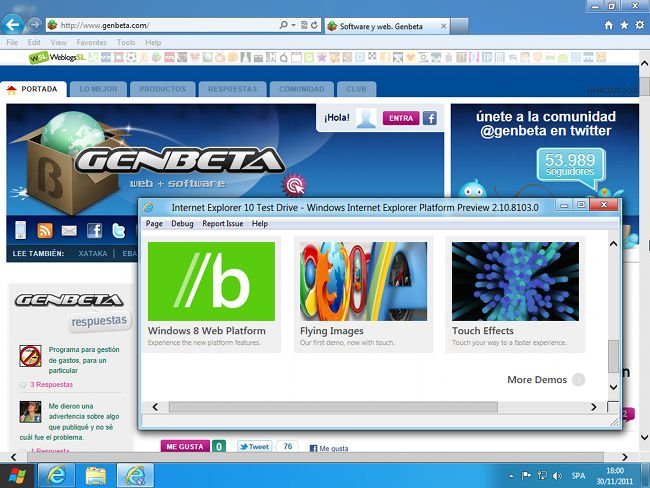Click Test Drive horizontal scrollbar thumb
Screen dimensions: 650x488
(333, 407)
